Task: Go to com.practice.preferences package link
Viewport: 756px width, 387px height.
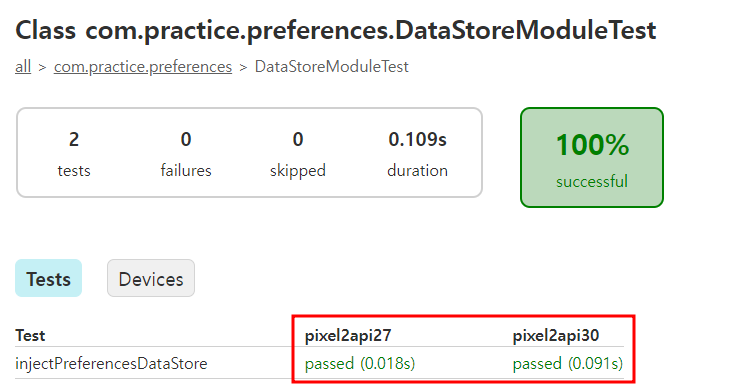Action: (x=143, y=67)
